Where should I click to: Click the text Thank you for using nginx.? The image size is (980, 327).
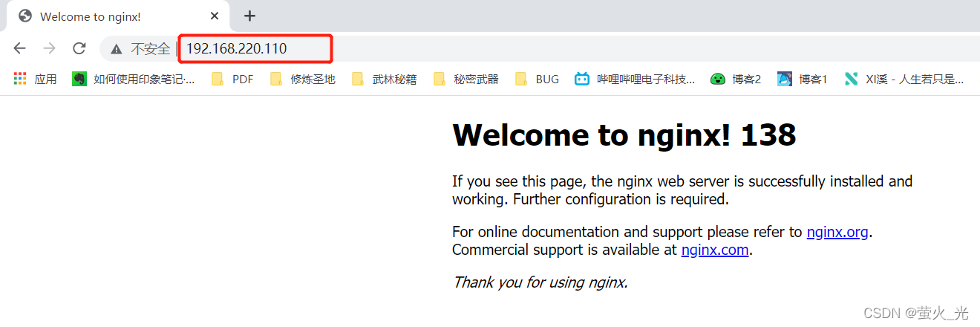point(540,282)
